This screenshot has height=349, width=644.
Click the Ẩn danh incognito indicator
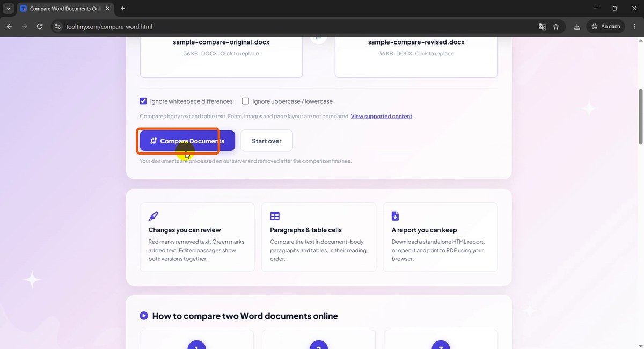point(606,26)
